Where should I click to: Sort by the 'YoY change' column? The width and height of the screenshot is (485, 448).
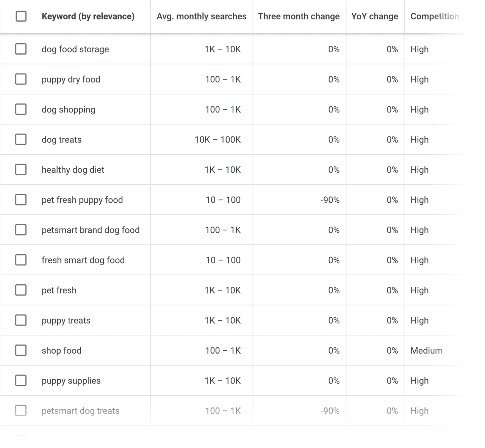click(374, 16)
